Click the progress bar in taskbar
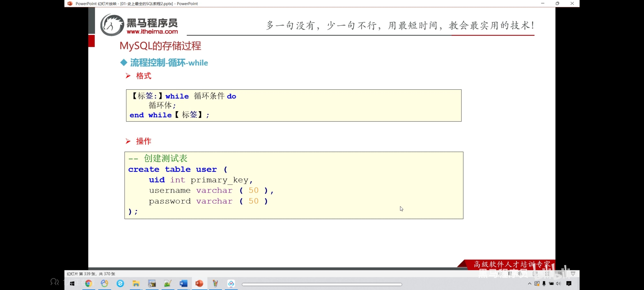 point(322,284)
